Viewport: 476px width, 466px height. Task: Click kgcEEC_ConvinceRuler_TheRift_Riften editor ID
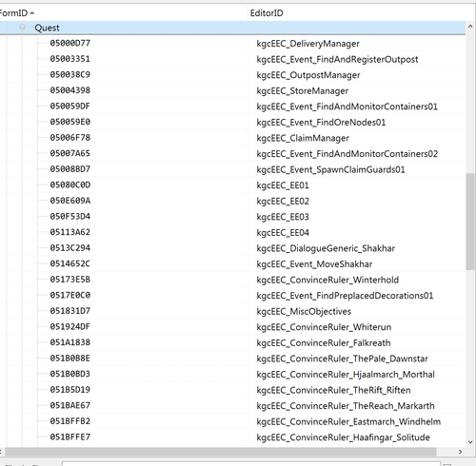click(333, 390)
